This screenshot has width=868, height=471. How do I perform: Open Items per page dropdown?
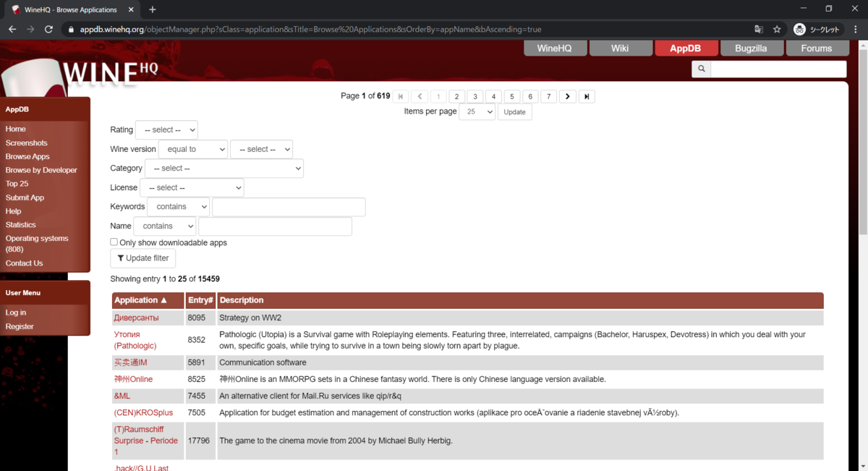click(x=477, y=111)
